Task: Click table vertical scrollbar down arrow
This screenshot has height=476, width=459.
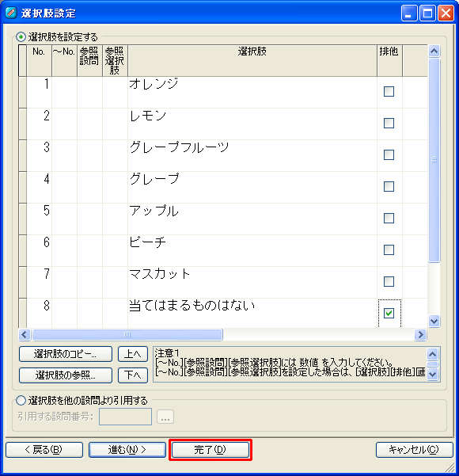Action: (434, 322)
